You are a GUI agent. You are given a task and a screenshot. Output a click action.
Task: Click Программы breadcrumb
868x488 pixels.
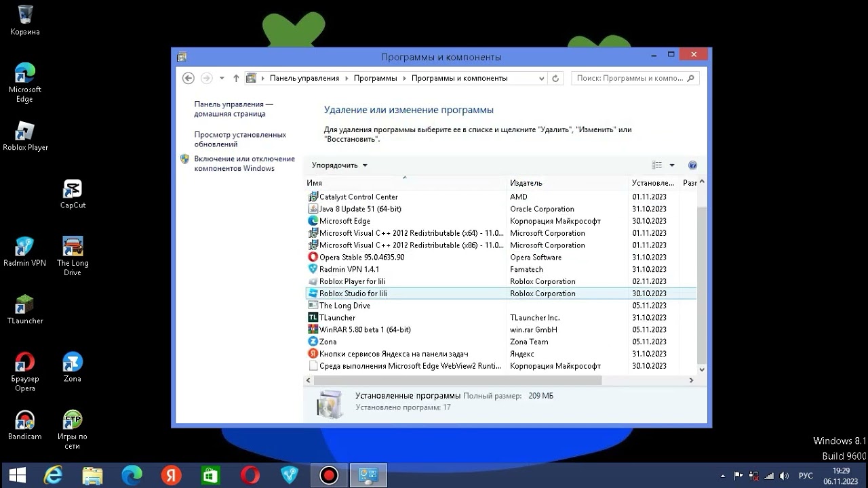375,78
